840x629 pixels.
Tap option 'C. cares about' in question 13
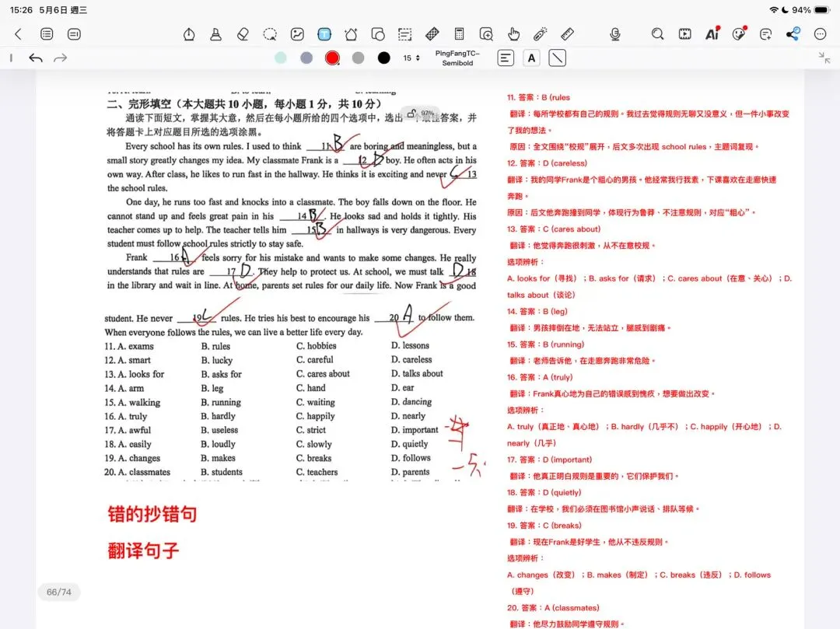(x=323, y=374)
